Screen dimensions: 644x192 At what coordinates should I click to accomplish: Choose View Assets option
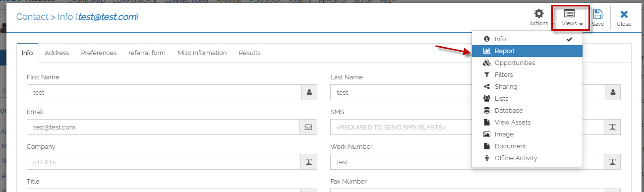527,123
